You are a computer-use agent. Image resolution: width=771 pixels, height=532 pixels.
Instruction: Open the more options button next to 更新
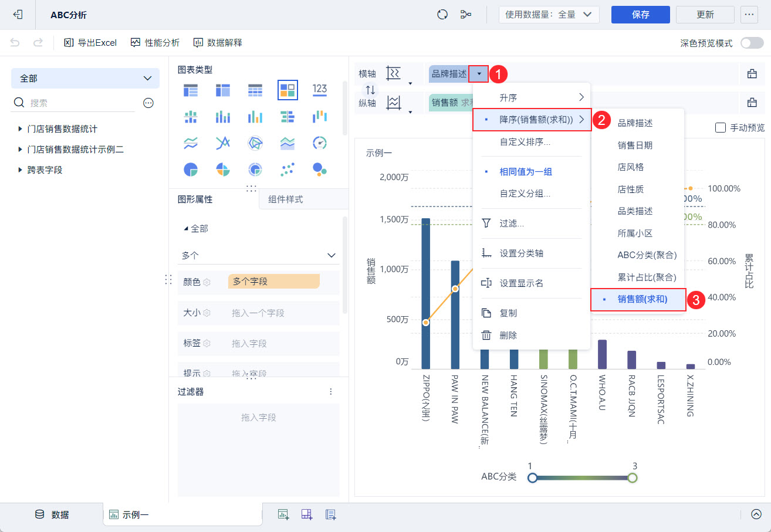749,15
